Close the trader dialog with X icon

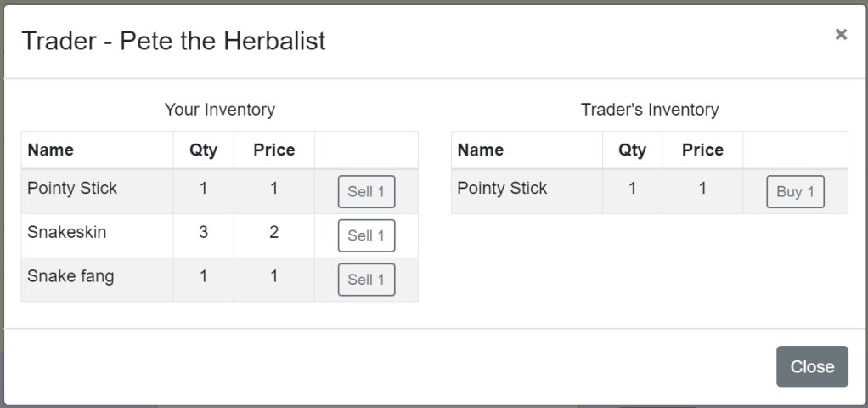point(841,34)
